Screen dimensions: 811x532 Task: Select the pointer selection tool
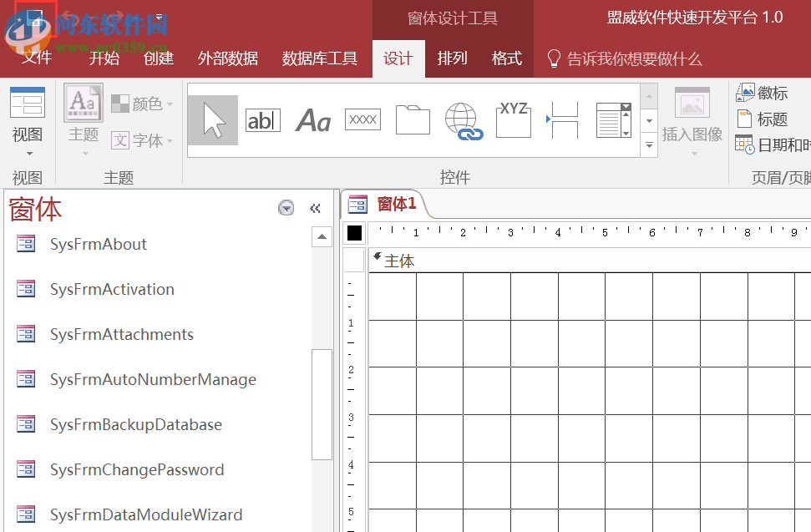coord(212,119)
